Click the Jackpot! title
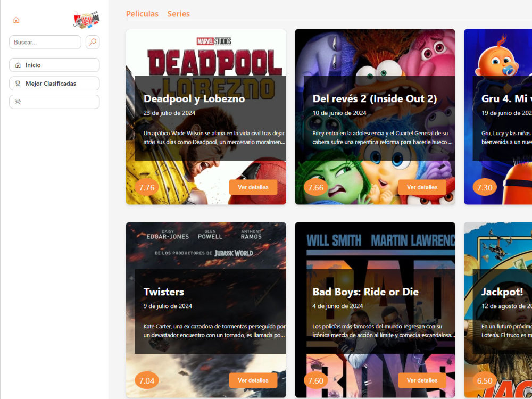Viewport: 532px width, 399px height. point(502,292)
